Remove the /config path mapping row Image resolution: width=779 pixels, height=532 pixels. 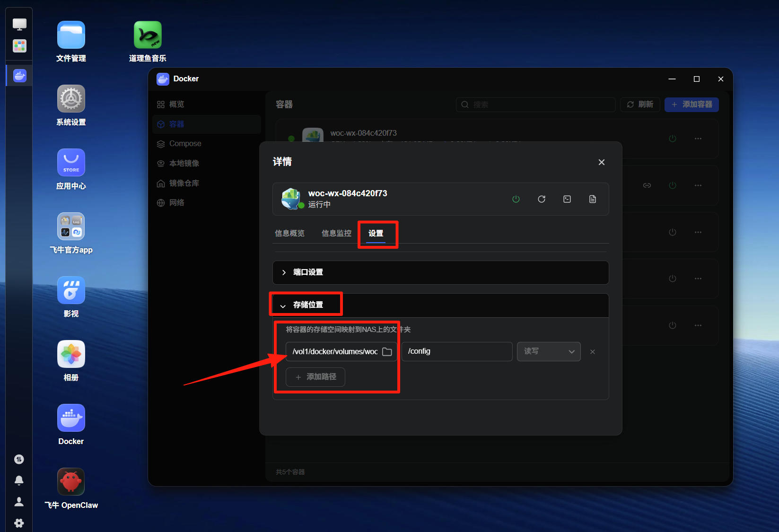point(593,352)
